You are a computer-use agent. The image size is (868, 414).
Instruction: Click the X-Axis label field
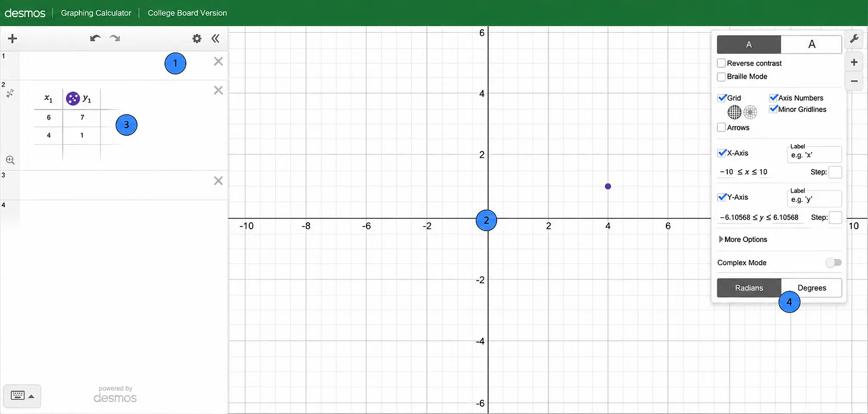[814, 154]
